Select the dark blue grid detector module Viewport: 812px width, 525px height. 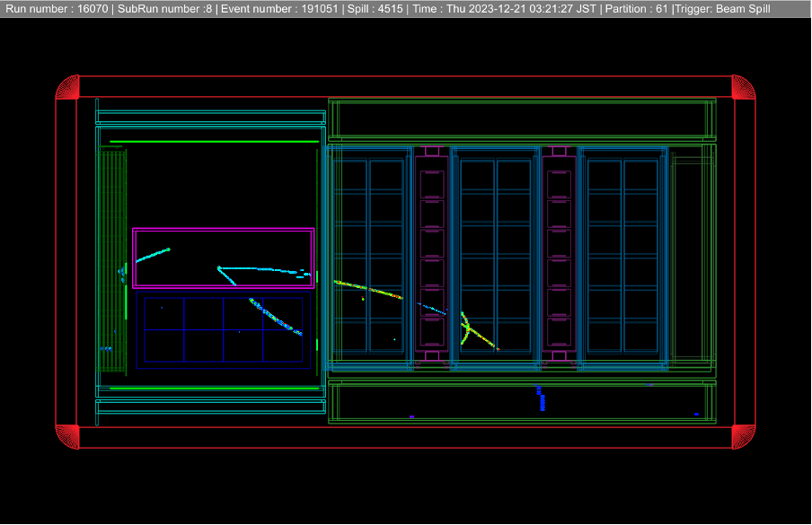click(223, 330)
